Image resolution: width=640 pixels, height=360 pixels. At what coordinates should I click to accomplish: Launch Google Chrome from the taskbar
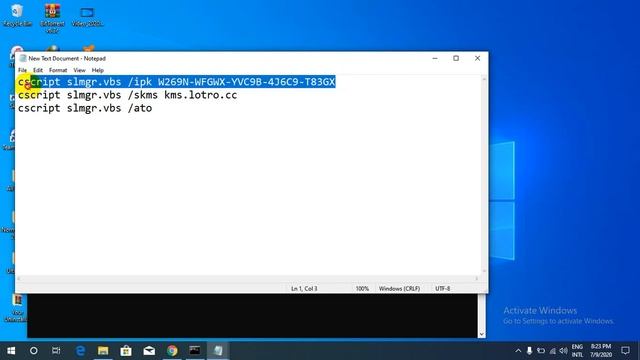click(172, 351)
